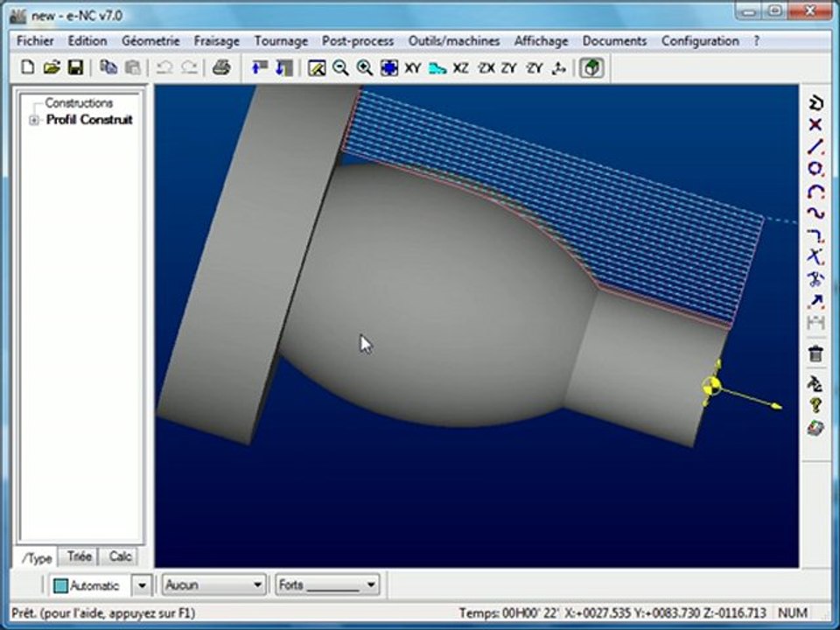This screenshot has height=630, width=840.
Task: Open a file with the folder icon
Action: click(x=52, y=67)
